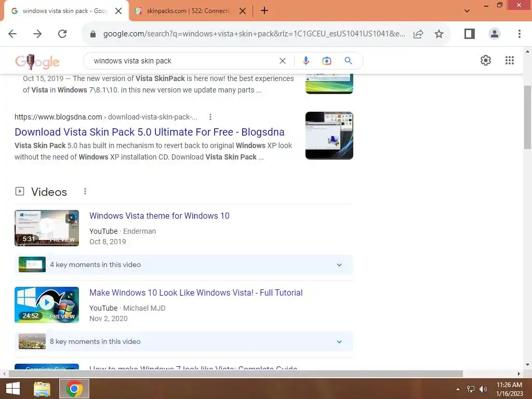Open a new browser tab
Viewport: 532px width, 399px height.
[x=264, y=11]
